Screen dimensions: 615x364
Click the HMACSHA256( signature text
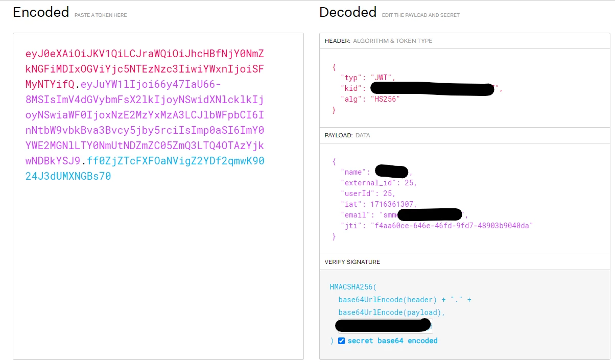(353, 287)
